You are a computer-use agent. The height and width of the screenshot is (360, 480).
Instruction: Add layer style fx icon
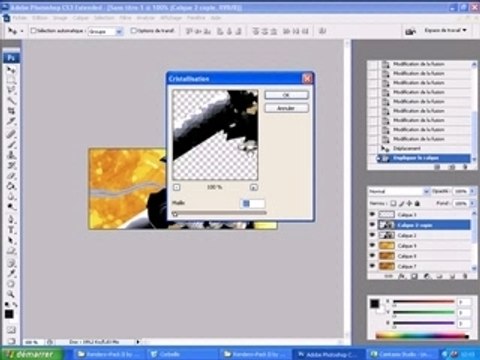pyautogui.click(x=402, y=276)
